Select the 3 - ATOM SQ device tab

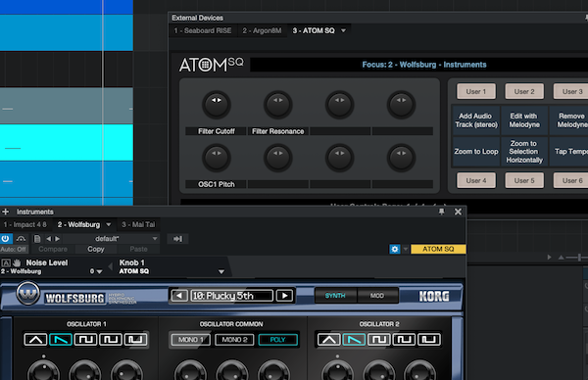pos(314,30)
